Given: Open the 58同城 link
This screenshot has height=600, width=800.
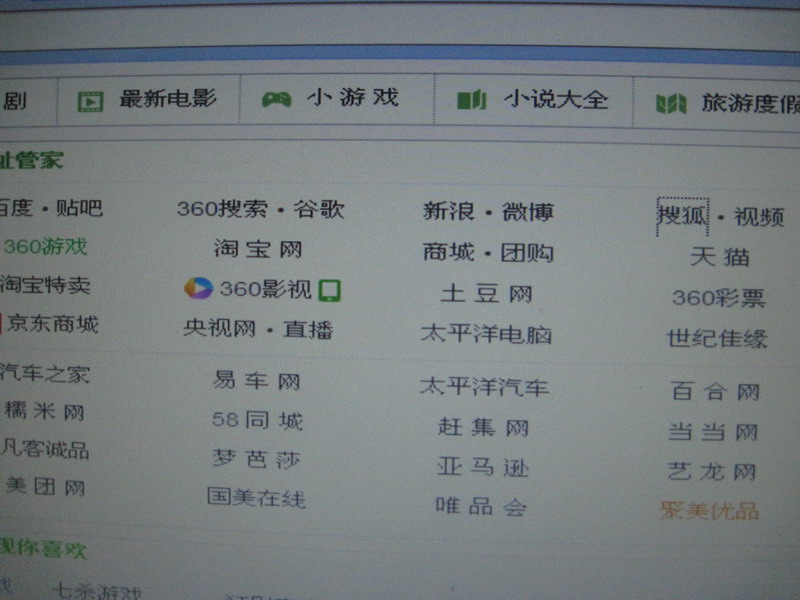Looking at the screenshot, I should [257, 420].
